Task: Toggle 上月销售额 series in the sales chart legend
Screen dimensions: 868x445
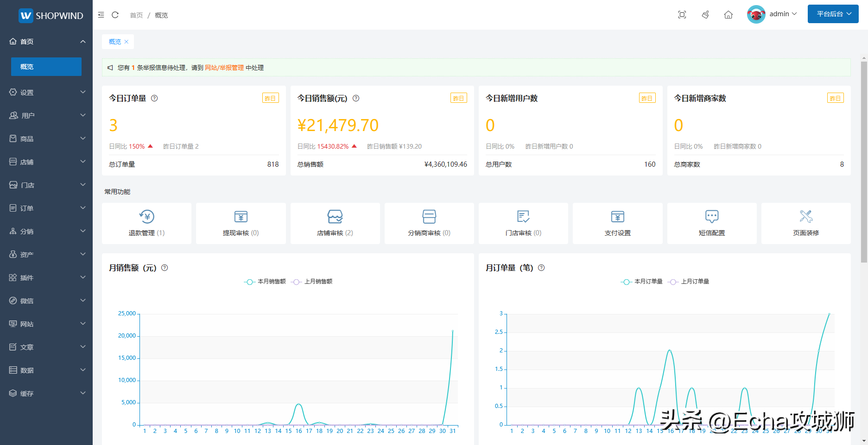Action: click(x=312, y=282)
